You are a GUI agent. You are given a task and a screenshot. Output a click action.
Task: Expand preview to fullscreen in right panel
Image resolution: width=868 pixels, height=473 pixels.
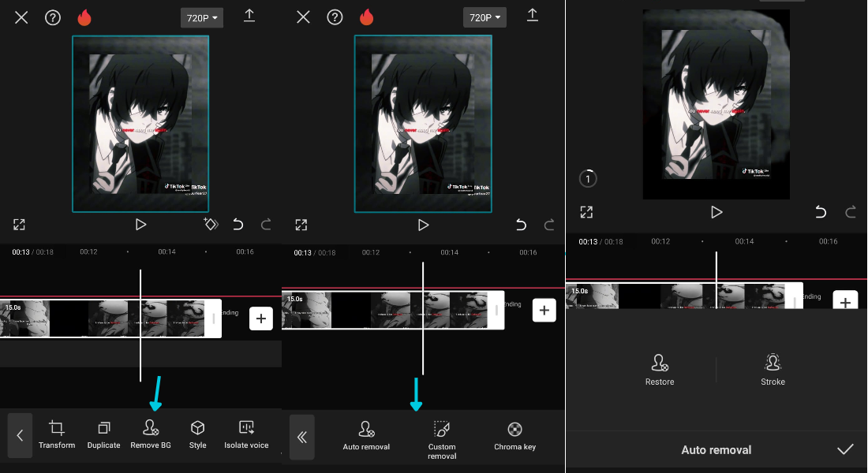point(586,212)
